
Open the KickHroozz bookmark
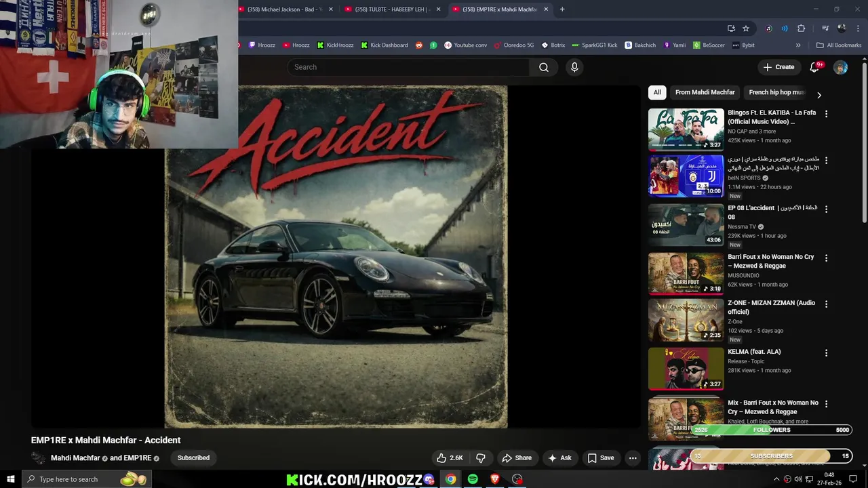tap(335, 45)
